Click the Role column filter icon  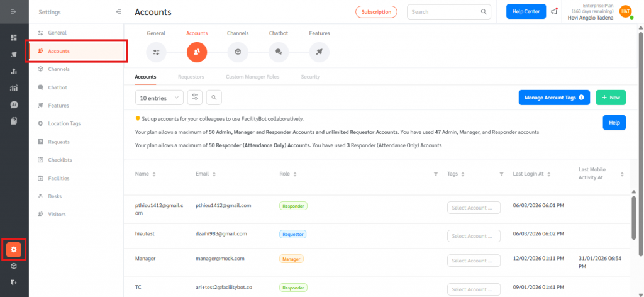pos(436,174)
